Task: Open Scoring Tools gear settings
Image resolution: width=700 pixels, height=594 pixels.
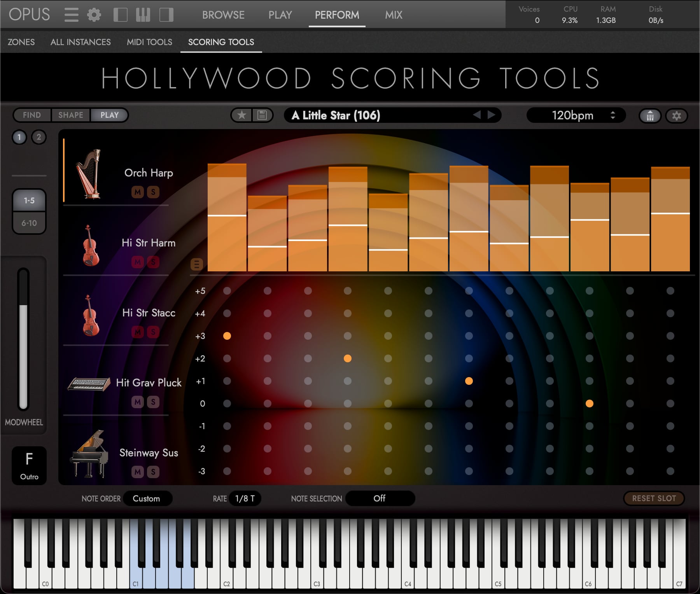Action: coord(677,115)
